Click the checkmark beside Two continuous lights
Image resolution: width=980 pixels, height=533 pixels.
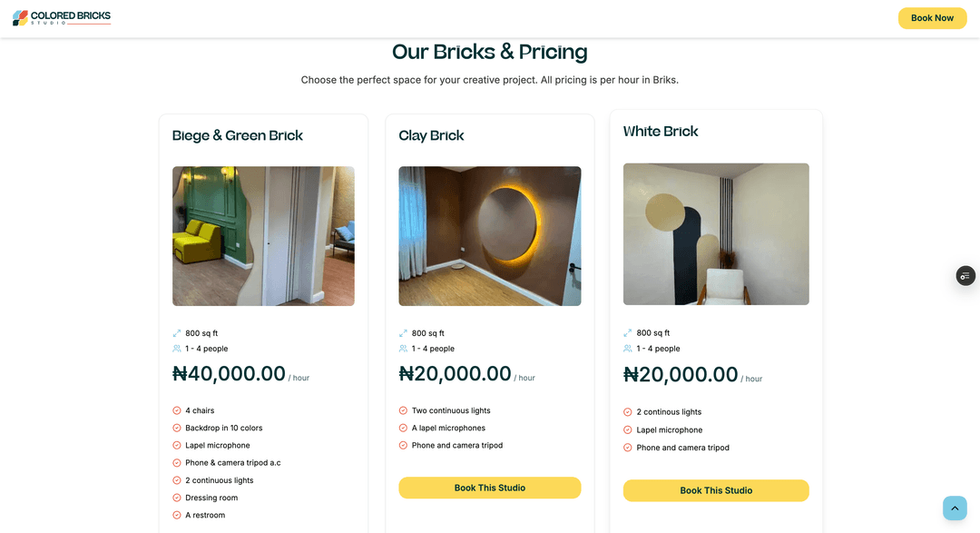click(x=404, y=410)
